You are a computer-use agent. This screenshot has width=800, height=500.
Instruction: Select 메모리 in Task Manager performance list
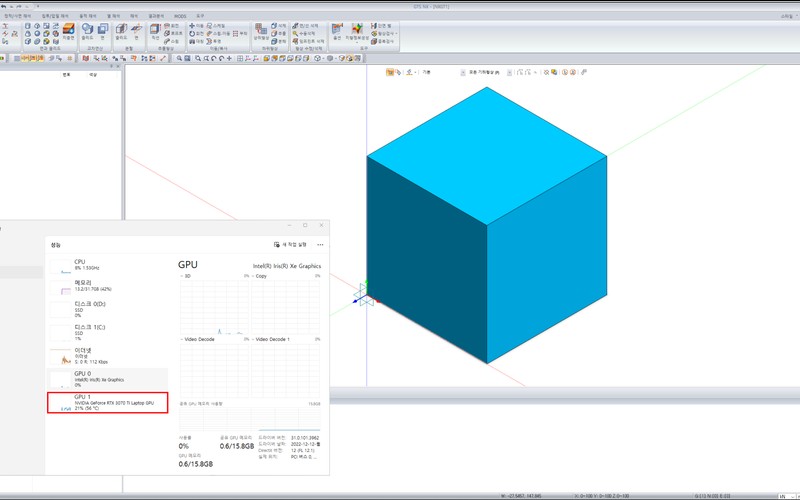click(107, 286)
